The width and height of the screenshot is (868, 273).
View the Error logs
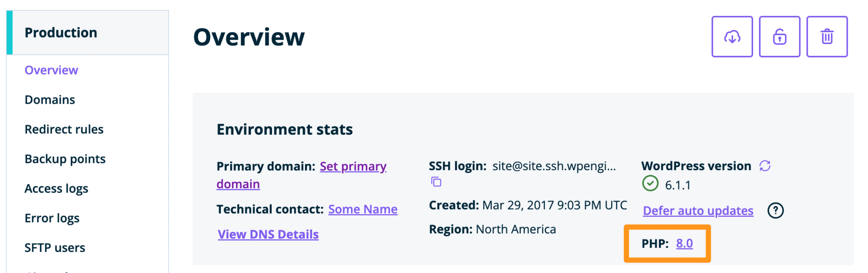click(52, 218)
